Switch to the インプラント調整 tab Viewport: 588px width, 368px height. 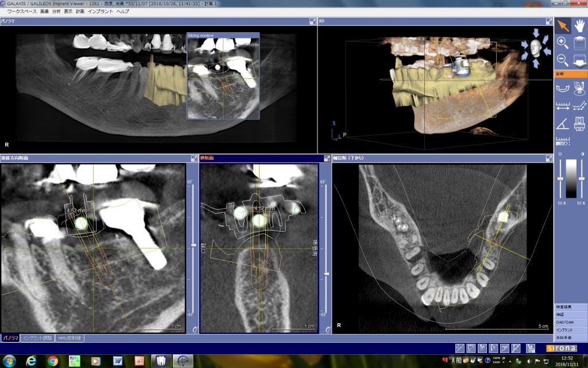coord(37,338)
